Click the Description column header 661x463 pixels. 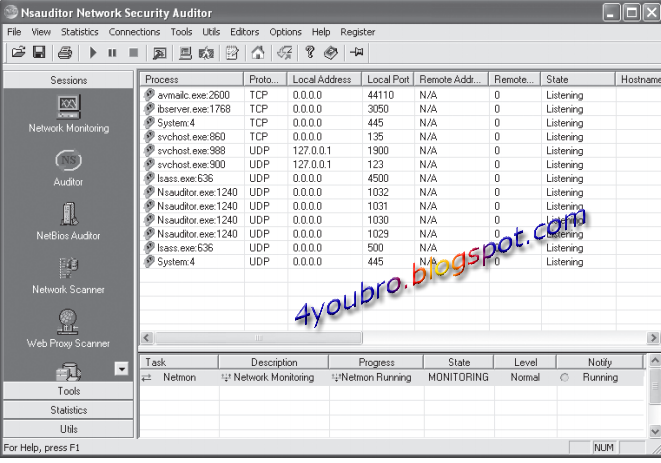click(274, 362)
